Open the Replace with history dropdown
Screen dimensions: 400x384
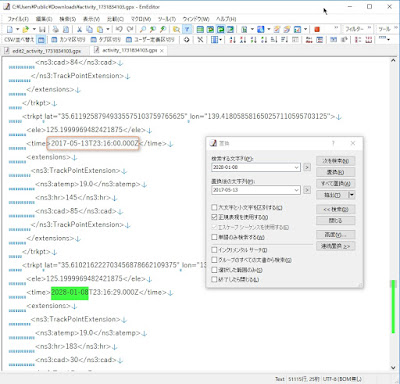point(296,190)
